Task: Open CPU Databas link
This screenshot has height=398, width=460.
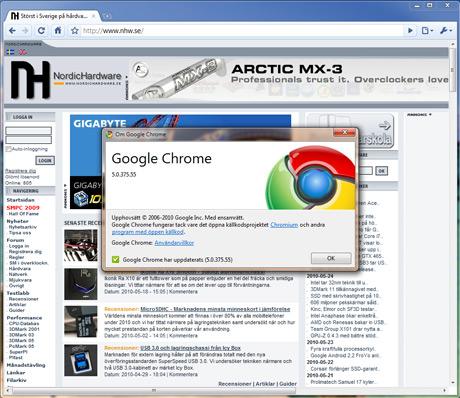Action: pyautogui.click(x=24, y=323)
